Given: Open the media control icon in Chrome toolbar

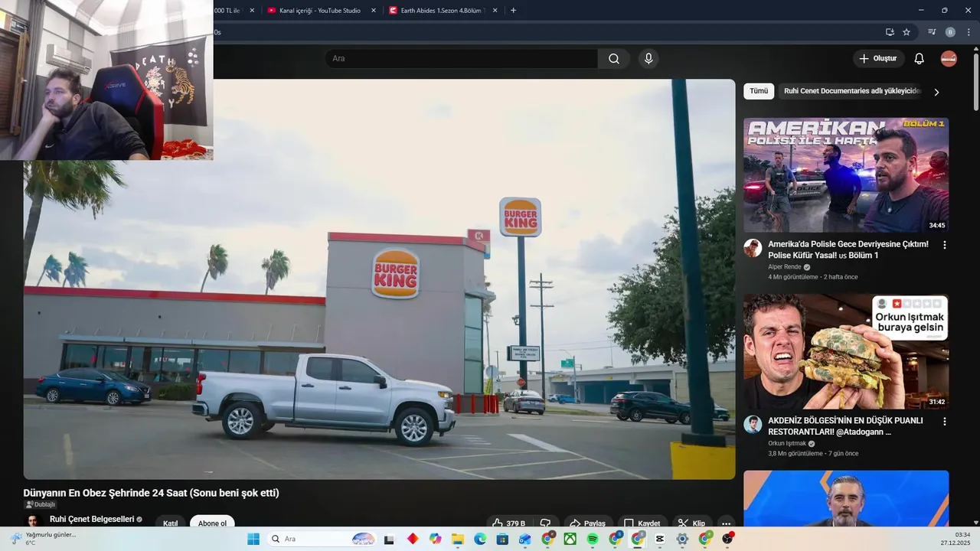Looking at the screenshot, I should pos(932,32).
